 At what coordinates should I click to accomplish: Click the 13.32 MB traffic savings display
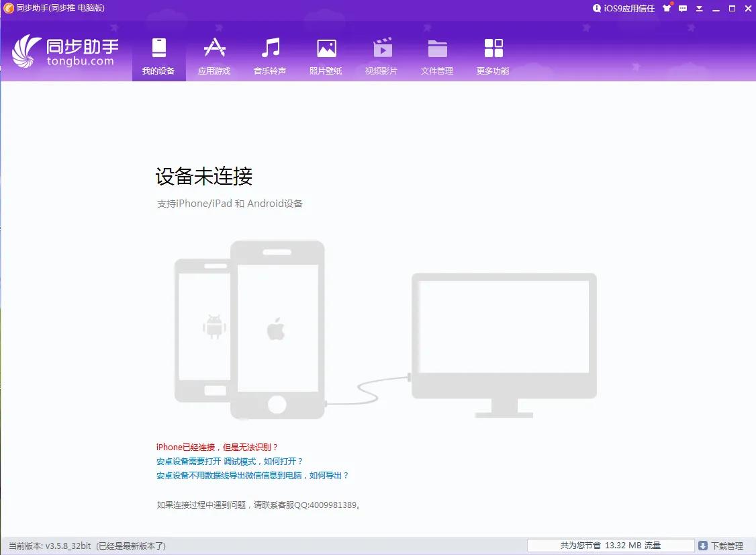pos(612,545)
